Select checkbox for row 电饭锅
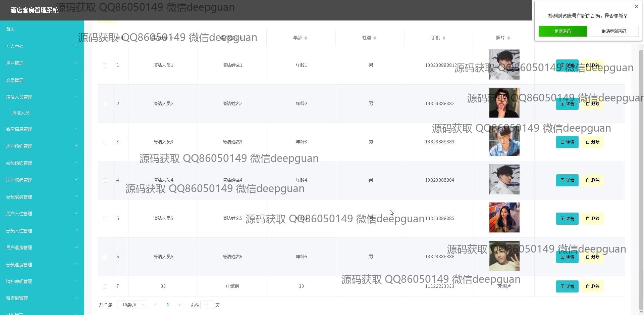The width and height of the screenshot is (644, 315). 105,286
